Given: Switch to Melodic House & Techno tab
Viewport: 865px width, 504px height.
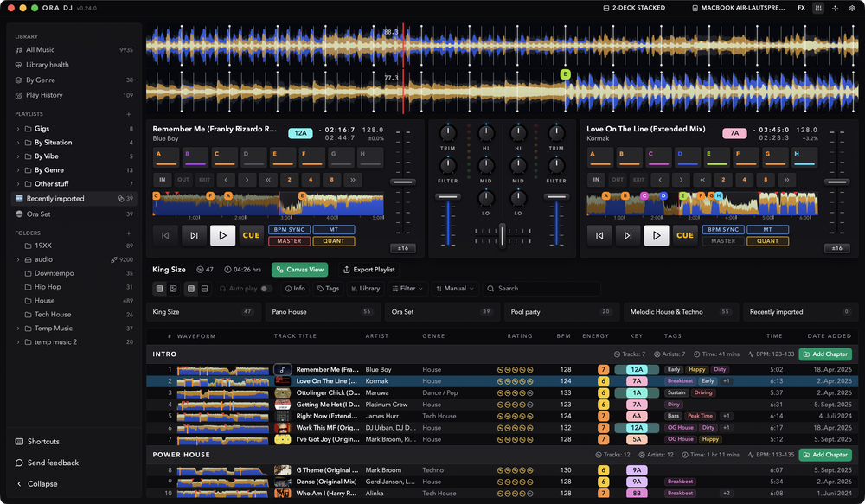Looking at the screenshot, I should click(682, 312).
